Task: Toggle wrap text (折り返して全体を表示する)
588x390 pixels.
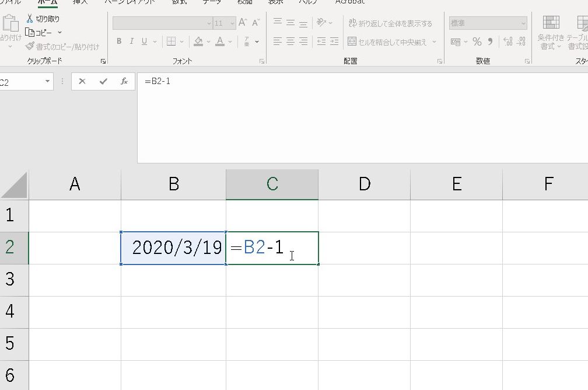Action: point(390,23)
